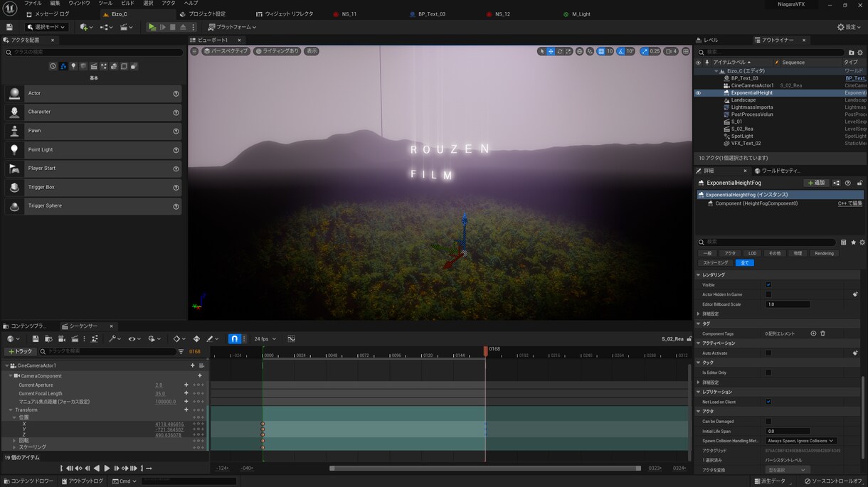
Task: Open the ウィンドウ menu
Action: click(79, 4)
